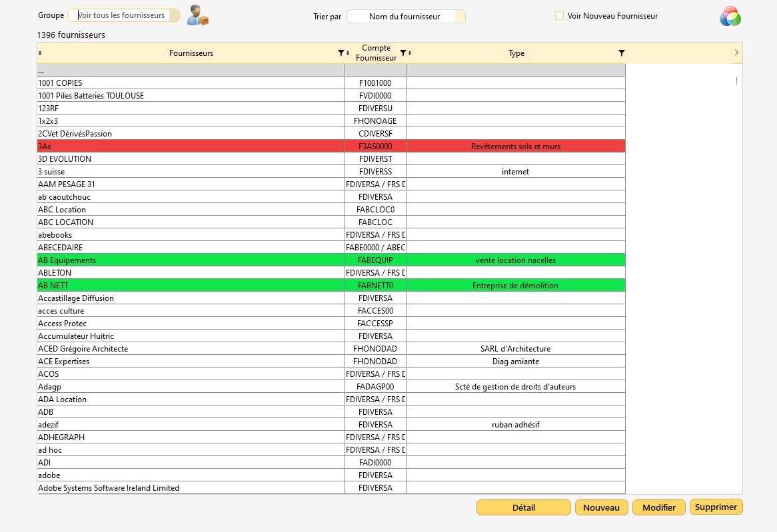
Task: Click the vertical scrollbar thumb of table
Action: click(736, 81)
